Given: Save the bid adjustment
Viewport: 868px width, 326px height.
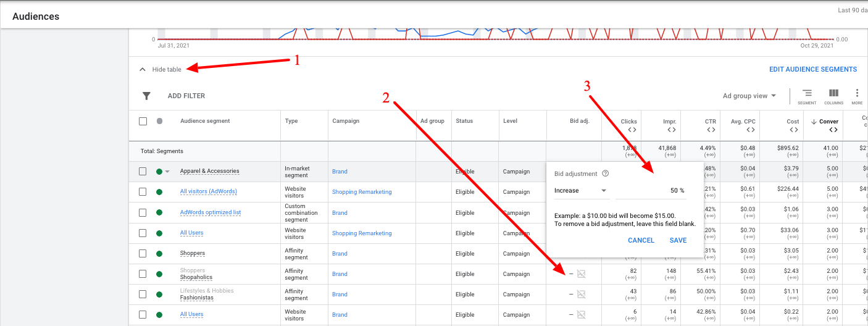Looking at the screenshot, I should coord(678,240).
